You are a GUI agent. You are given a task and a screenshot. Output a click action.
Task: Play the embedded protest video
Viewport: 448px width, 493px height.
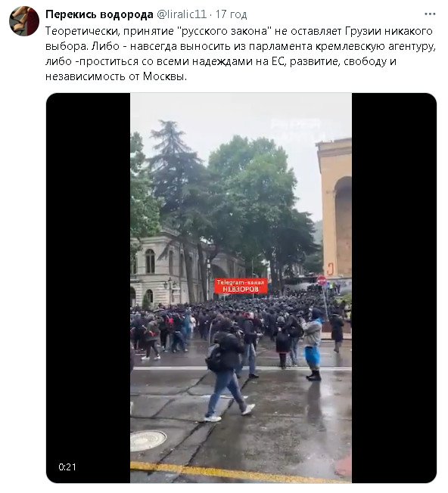241,287
